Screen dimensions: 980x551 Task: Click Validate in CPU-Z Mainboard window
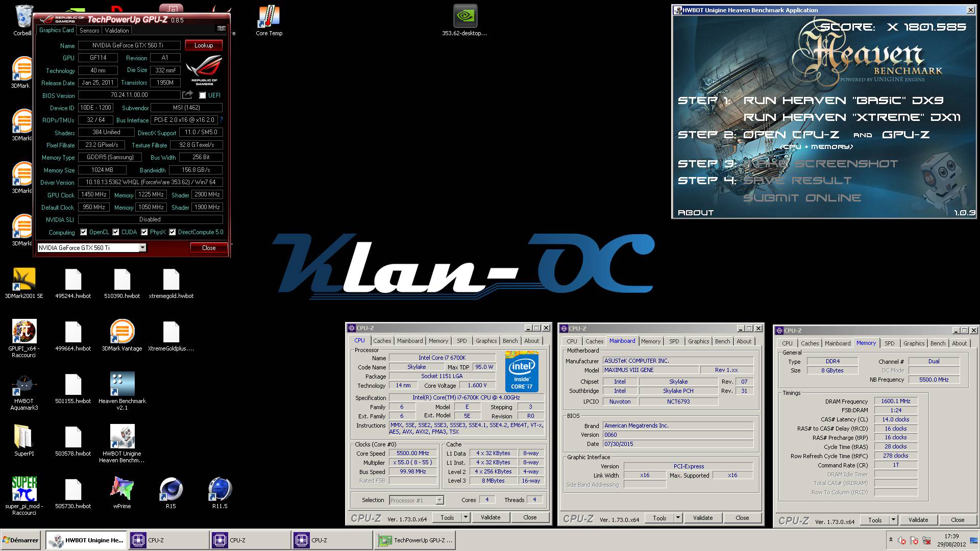[703, 518]
